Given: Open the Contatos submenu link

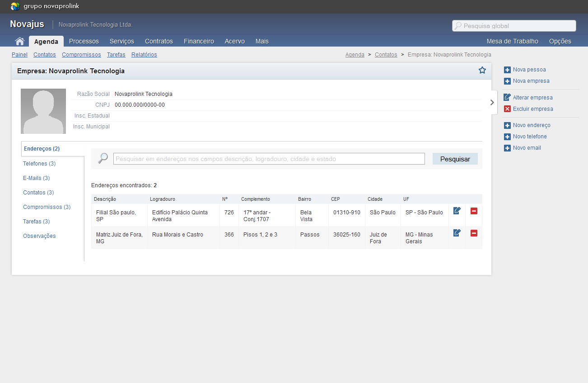Looking at the screenshot, I should (45, 55).
